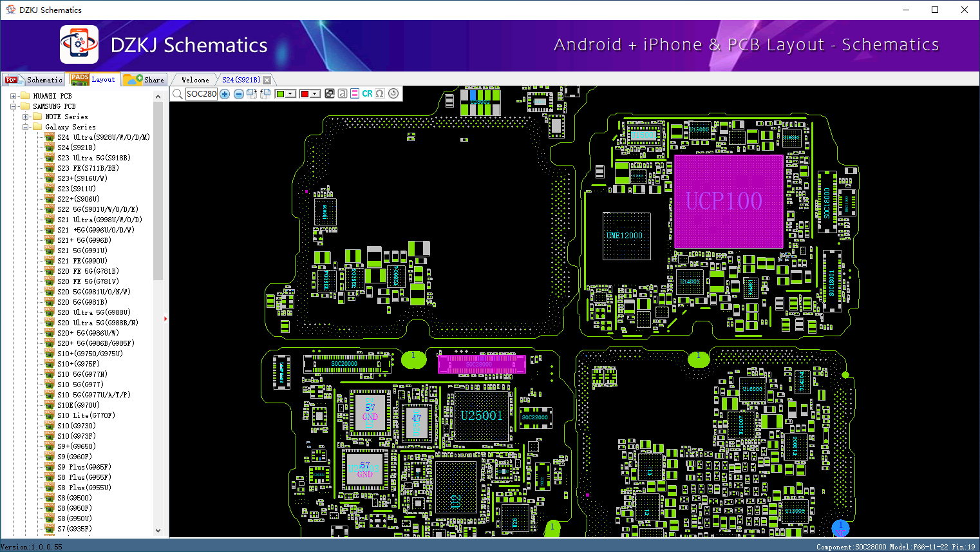Click the magnifier search icon in layout toolbar
The image size is (980, 552).
(x=177, y=94)
